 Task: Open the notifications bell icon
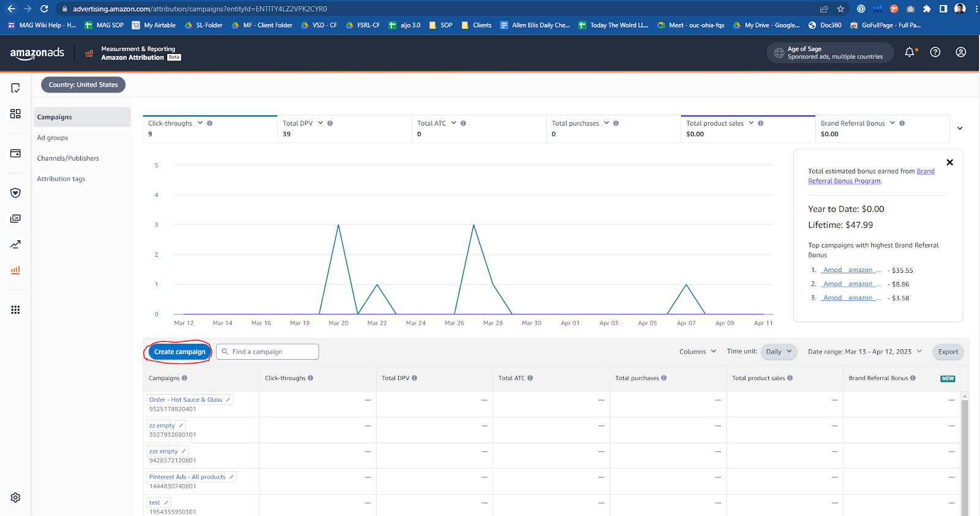click(910, 52)
